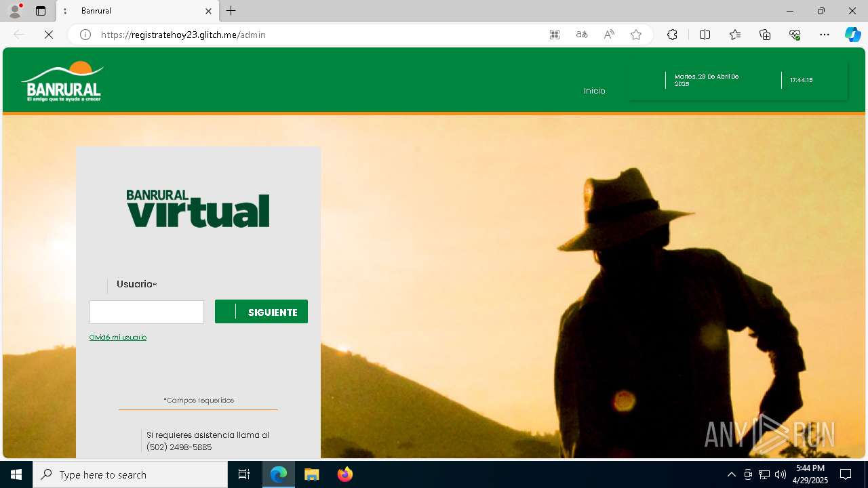The width and height of the screenshot is (868, 488).
Task: Launch Firefox from taskbar
Action: (345, 474)
